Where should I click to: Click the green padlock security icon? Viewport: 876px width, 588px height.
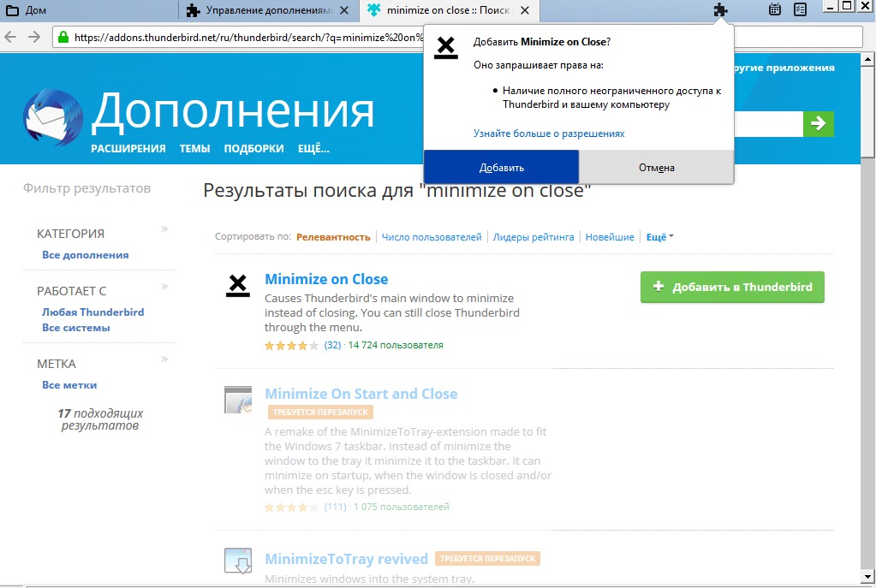tap(63, 38)
